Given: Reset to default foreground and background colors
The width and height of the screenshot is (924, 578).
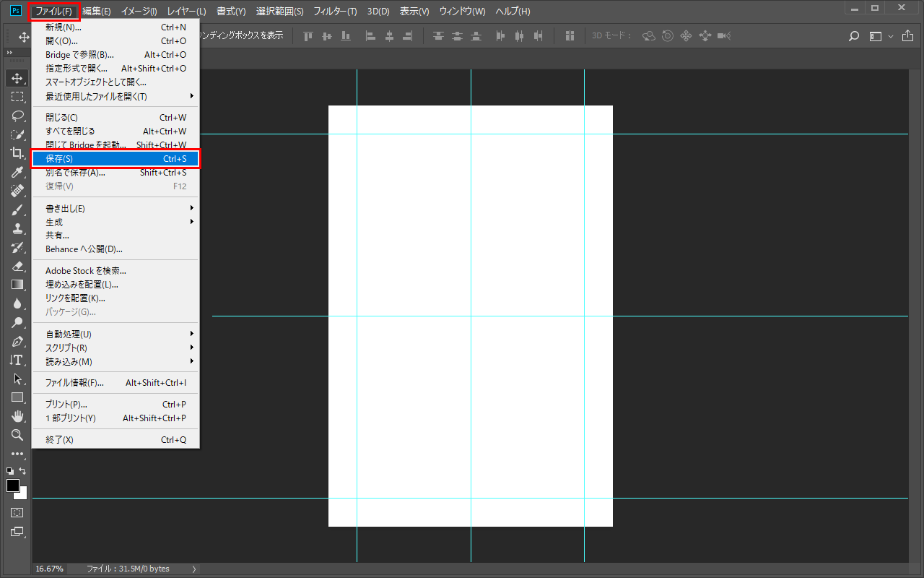Looking at the screenshot, I should tap(10, 470).
